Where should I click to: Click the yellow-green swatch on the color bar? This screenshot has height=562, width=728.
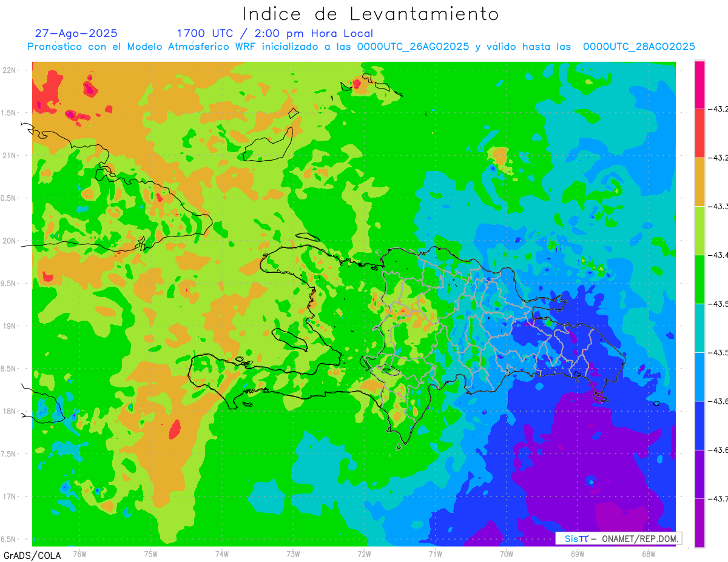[699, 230]
